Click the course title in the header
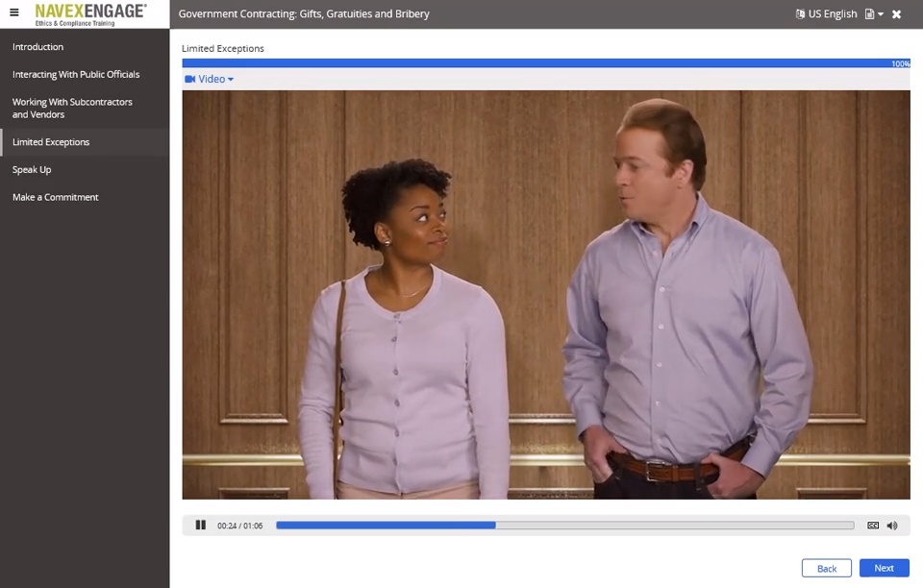 [304, 13]
